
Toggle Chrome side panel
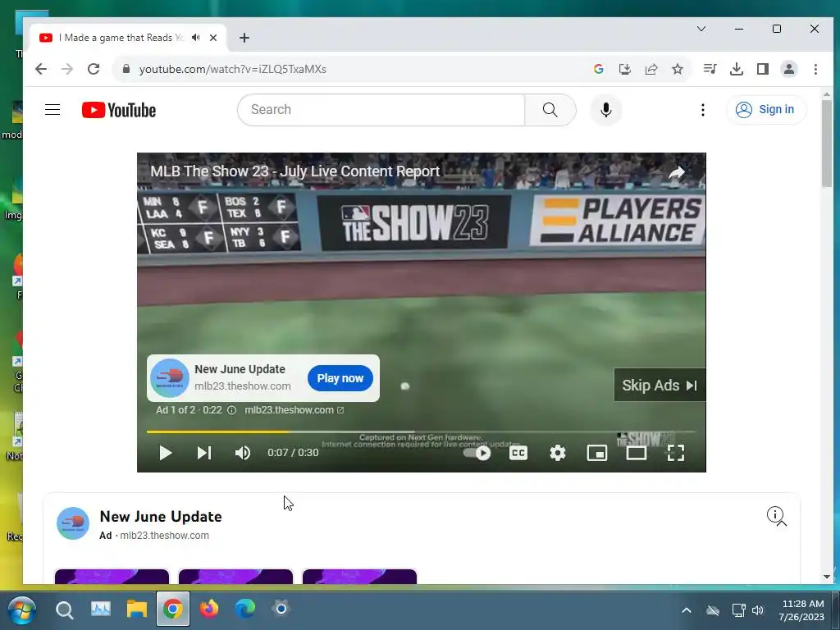(x=762, y=69)
